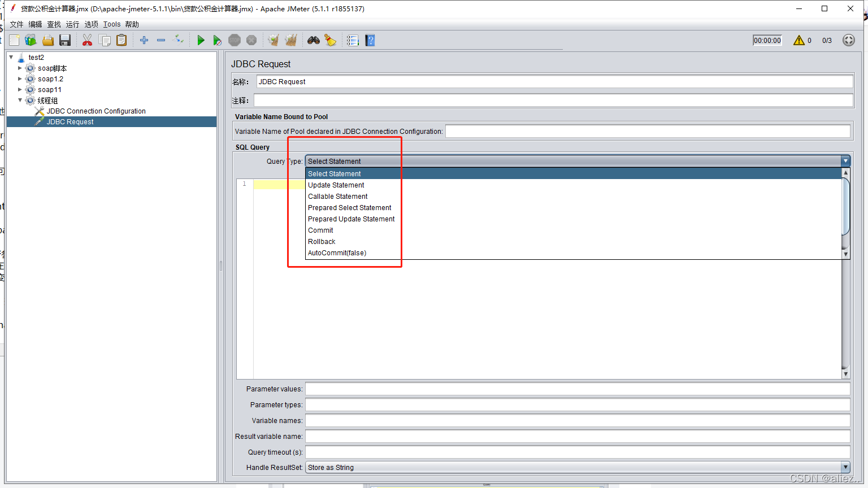Open the 运行 menu
This screenshot has height=488, width=868.
point(72,24)
